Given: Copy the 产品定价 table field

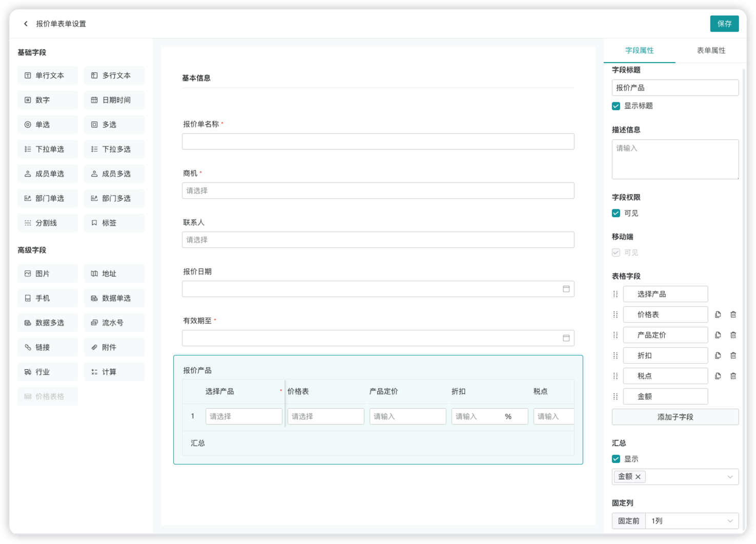Looking at the screenshot, I should point(718,335).
